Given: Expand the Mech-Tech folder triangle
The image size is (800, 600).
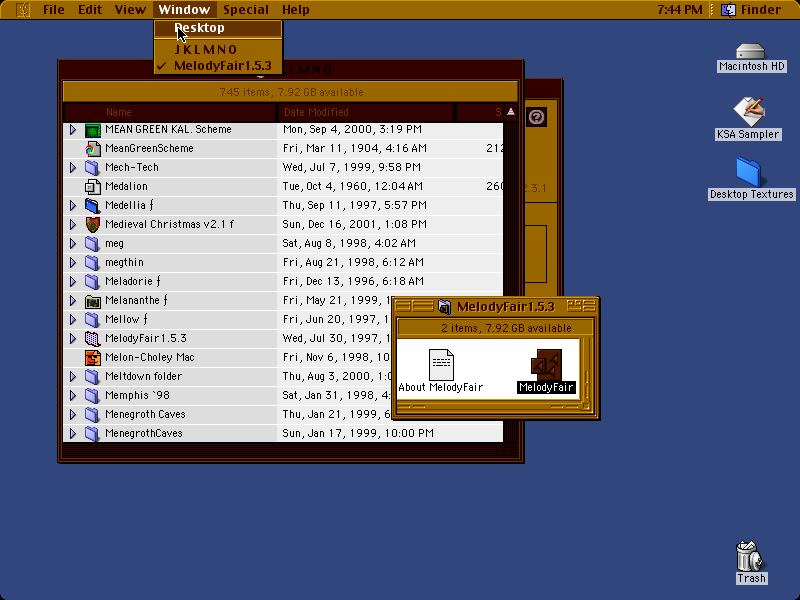Looking at the screenshot, I should click(73, 167).
